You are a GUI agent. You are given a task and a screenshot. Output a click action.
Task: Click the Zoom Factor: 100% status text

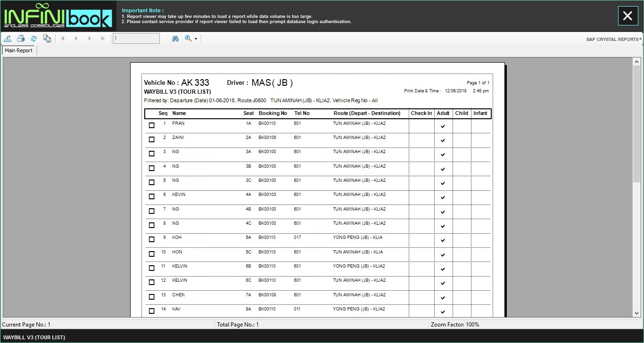[x=455, y=325]
